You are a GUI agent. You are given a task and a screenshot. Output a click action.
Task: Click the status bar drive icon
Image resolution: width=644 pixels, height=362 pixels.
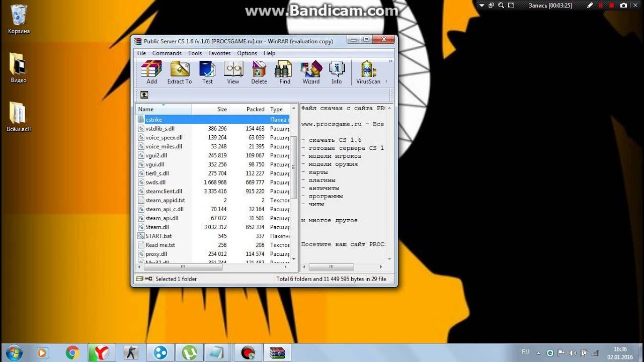[x=139, y=279]
